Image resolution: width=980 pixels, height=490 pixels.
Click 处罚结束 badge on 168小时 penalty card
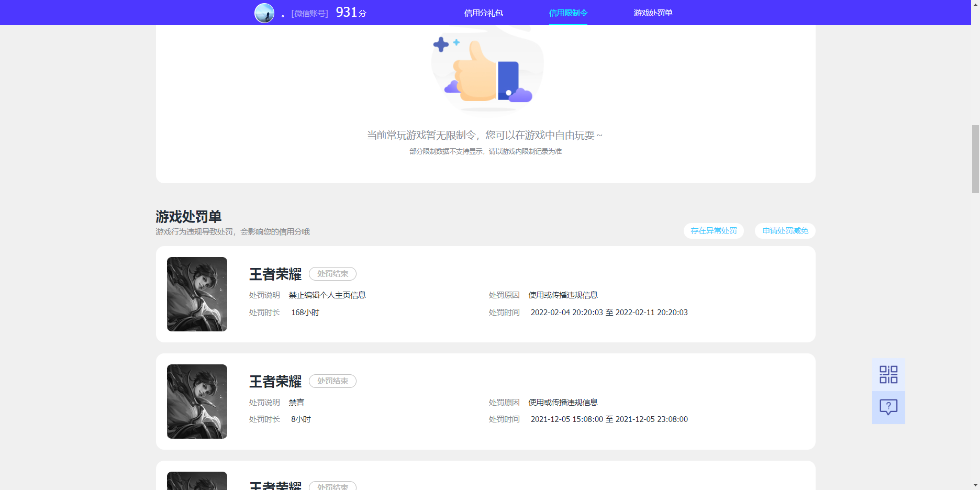coord(332,274)
